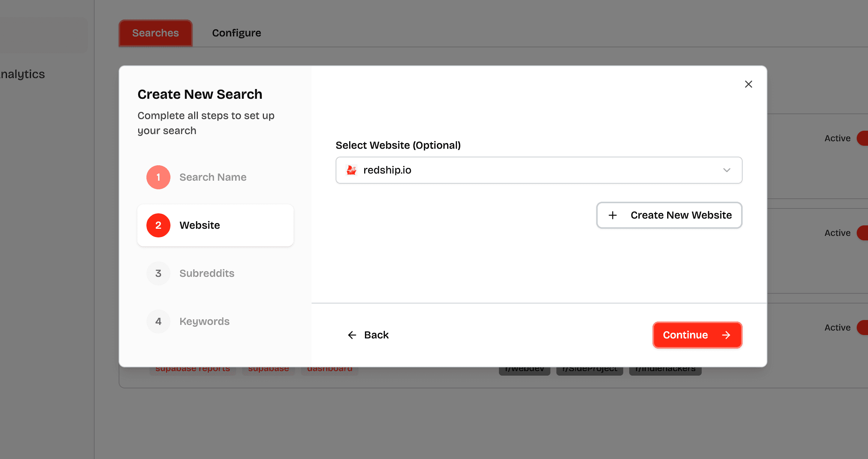Click the supabase reports keyword tag
The image size is (868, 459).
tap(193, 368)
